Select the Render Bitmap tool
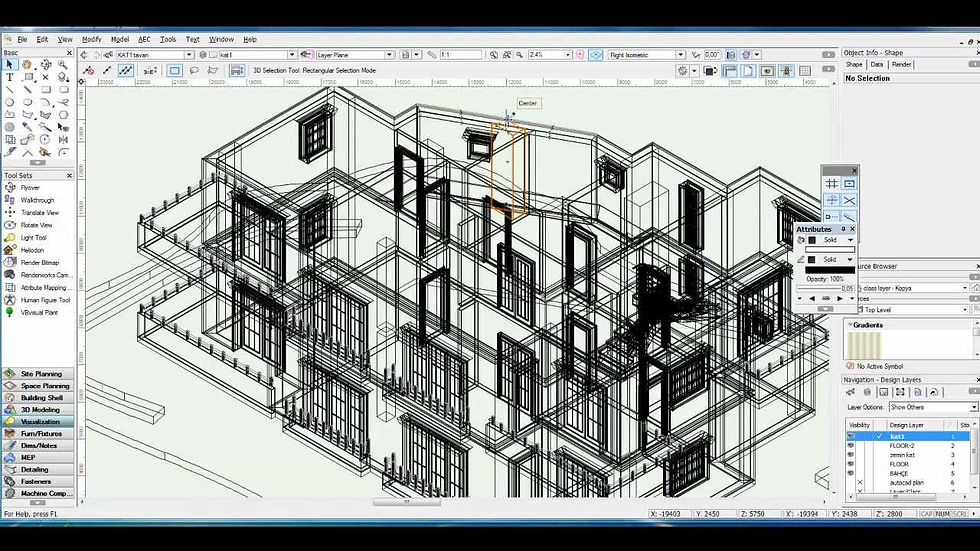This screenshot has height=551, width=980. tap(39, 262)
